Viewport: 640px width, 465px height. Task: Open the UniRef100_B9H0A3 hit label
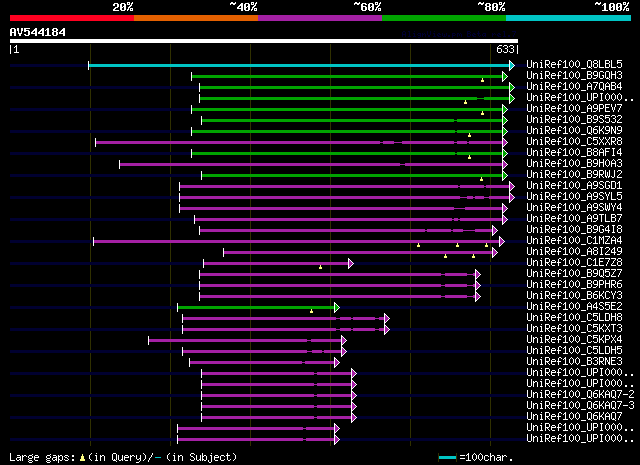574,164
